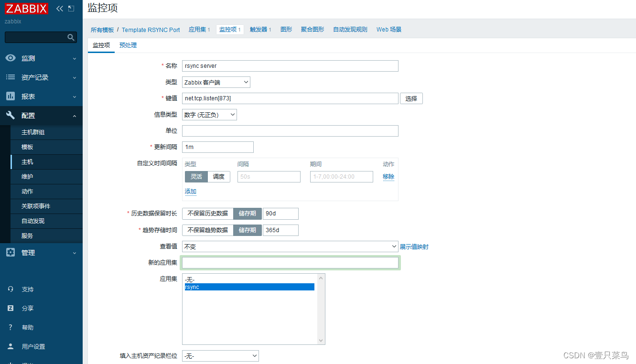
Task: Select rsync in 应用集 list
Action: click(249, 287)
